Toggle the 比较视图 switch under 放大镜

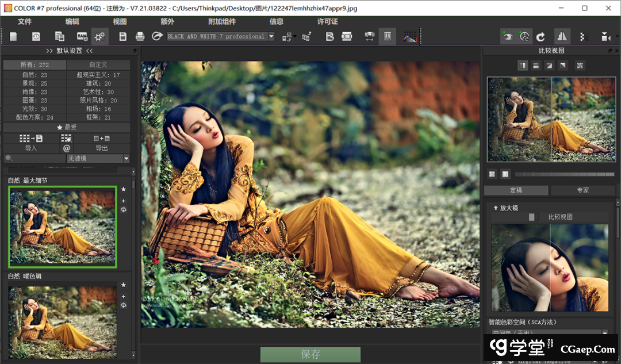(534, 217)
